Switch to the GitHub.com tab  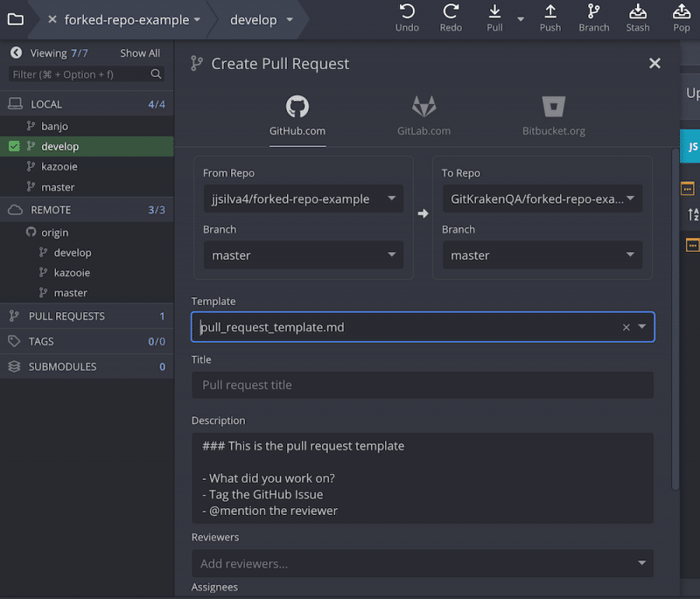pos(297,116)
